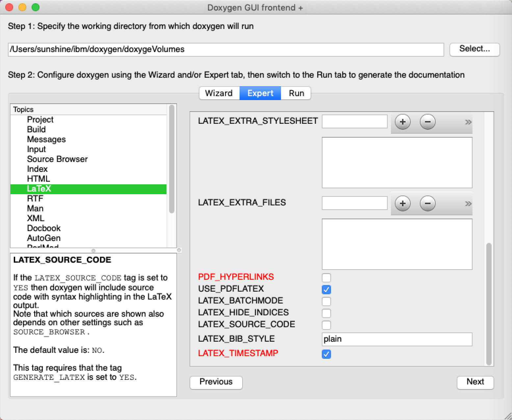Click the Topics column header
The height and width of the screenshot is (420, 512).
coord(89,110)
